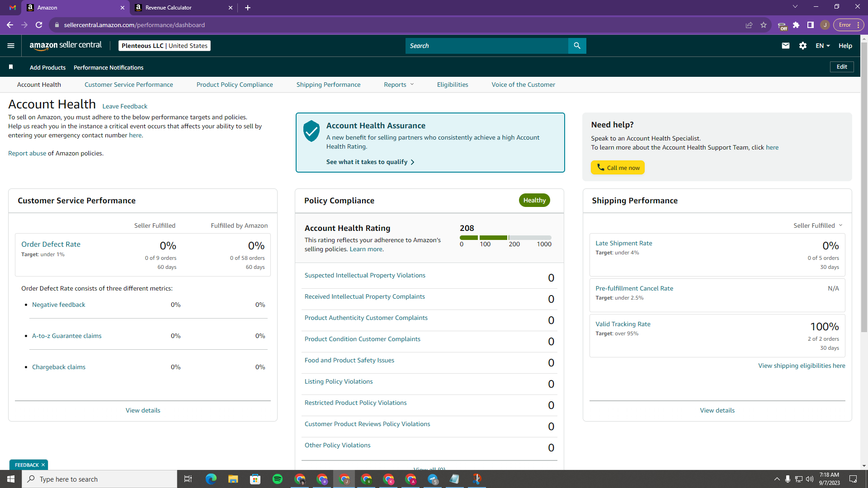This screenshot has width=868, height=488.
Task: Open the Seller Fulfilled shipping dropdown
Action: [x=818, y=225]
